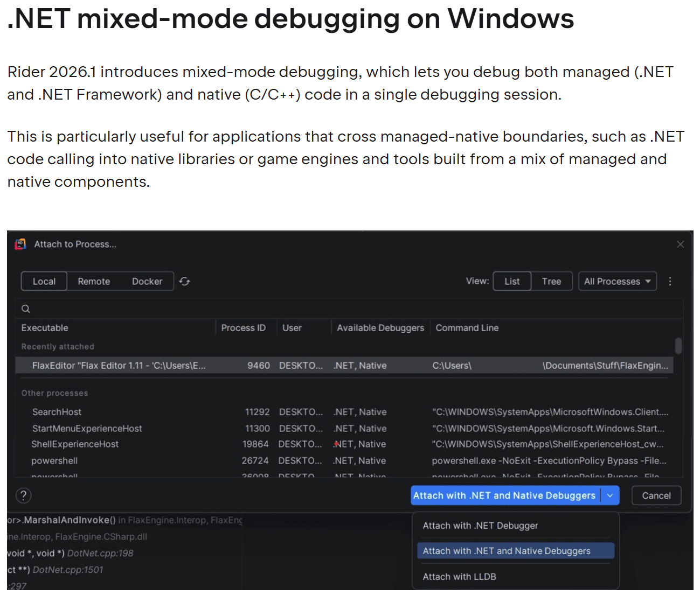Select the List view mode
Image resolution: width=700 pixels, height=595 pixels.
[x=511, y=281]
